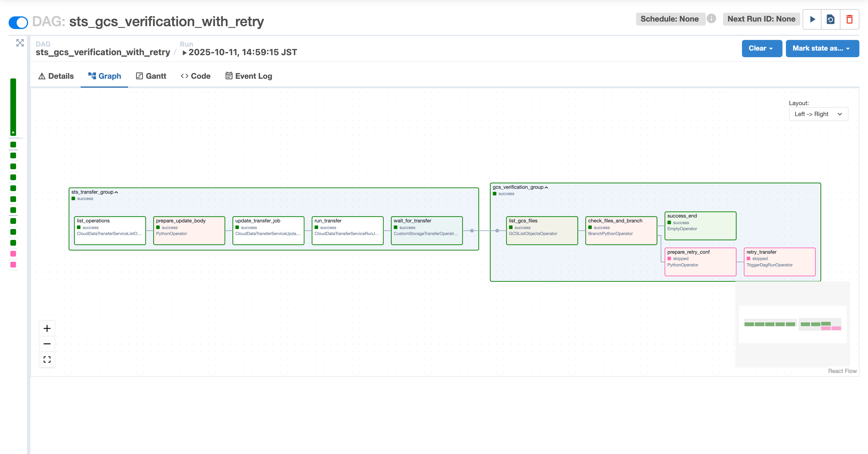Collapse the gcs_verification_group task group

coord(546,188)
